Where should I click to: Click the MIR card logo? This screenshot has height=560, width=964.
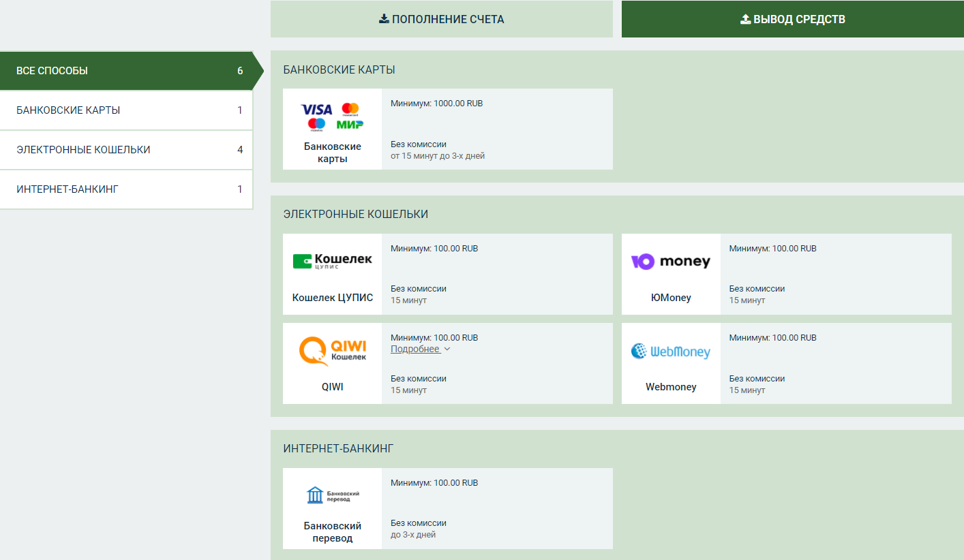350,124
